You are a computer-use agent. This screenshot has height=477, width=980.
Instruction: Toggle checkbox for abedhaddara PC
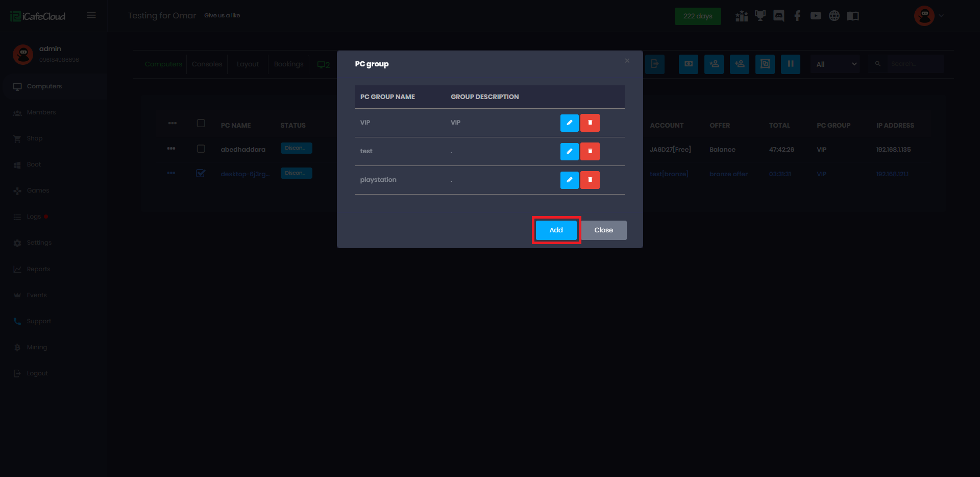coord(201,149)
